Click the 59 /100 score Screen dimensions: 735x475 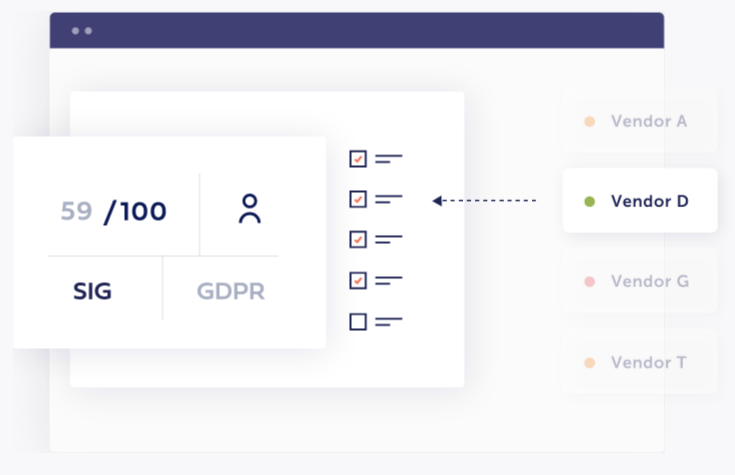pyautogui.click(x=113, y=211)
